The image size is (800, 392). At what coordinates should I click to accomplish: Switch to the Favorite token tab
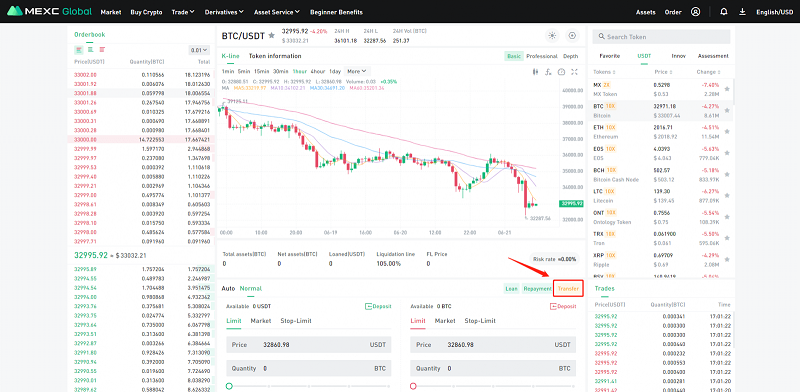610,56
